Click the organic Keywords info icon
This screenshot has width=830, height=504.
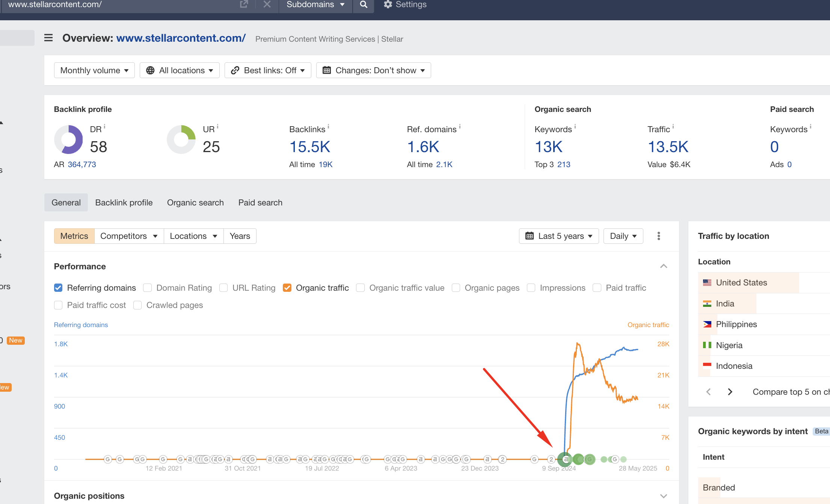575,127
